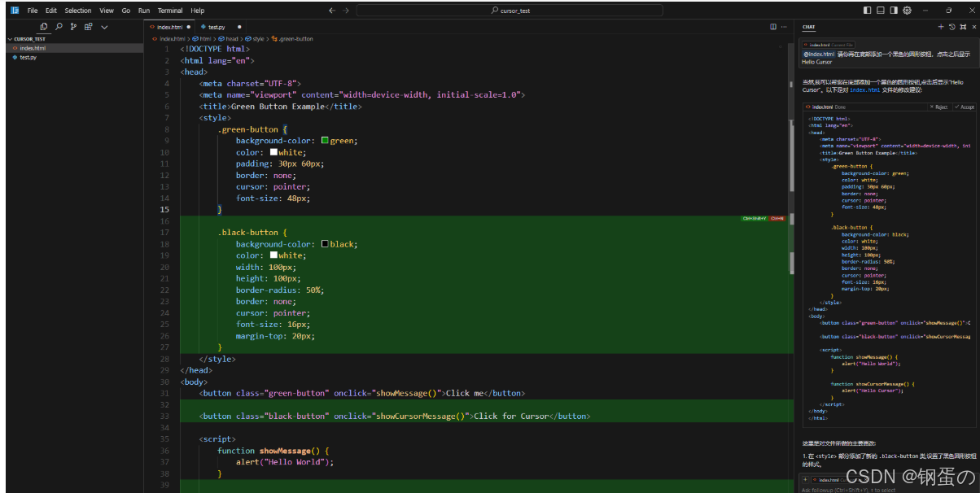
Task: Reject the diff with Ctrl+N button
Action: (777, 218)
